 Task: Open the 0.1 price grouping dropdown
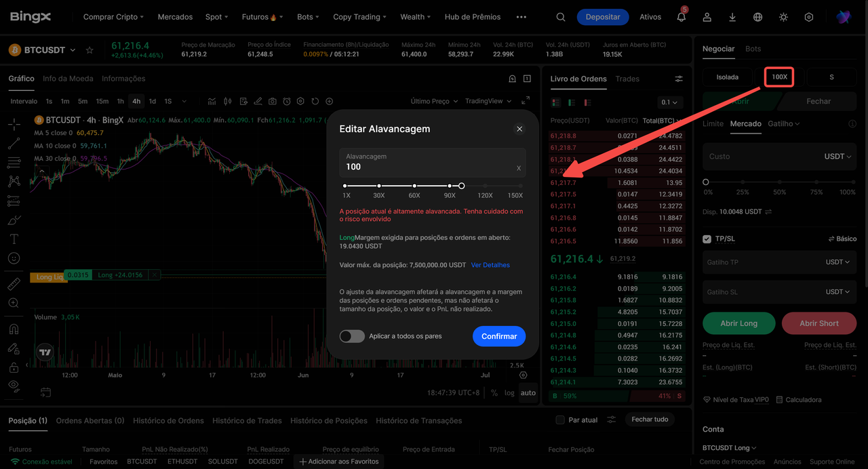pos(670,102)
